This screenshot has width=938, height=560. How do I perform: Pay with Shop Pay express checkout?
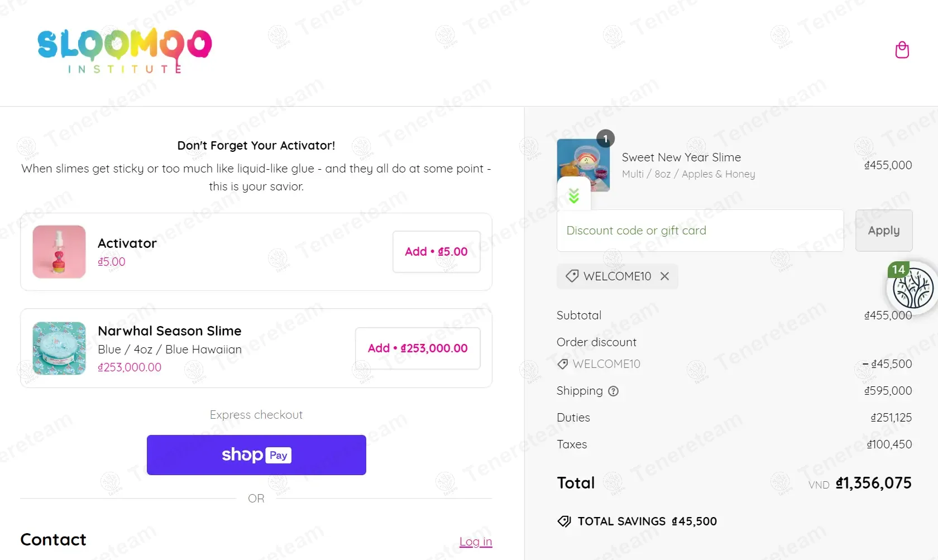click(x=256, y=455)
